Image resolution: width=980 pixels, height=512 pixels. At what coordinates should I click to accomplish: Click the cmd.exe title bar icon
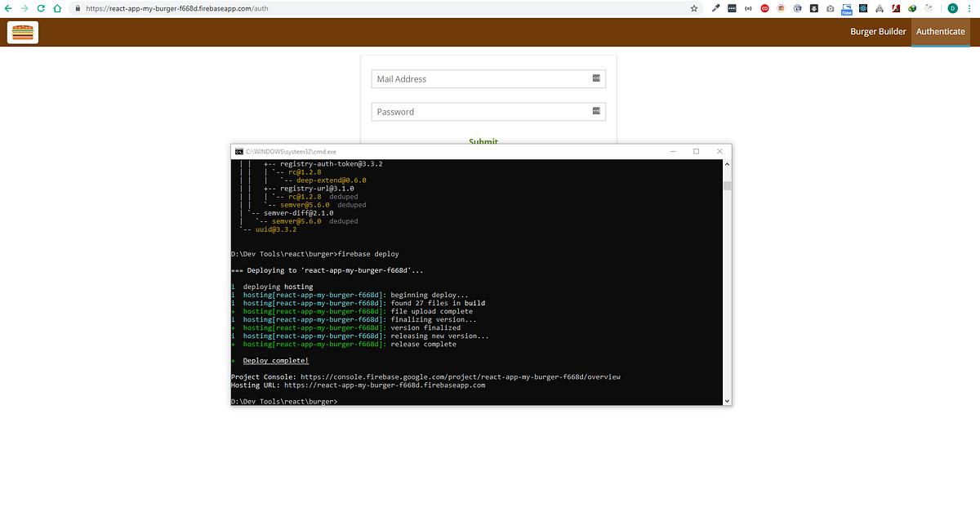pyautogui.click(x=238, y=151)
